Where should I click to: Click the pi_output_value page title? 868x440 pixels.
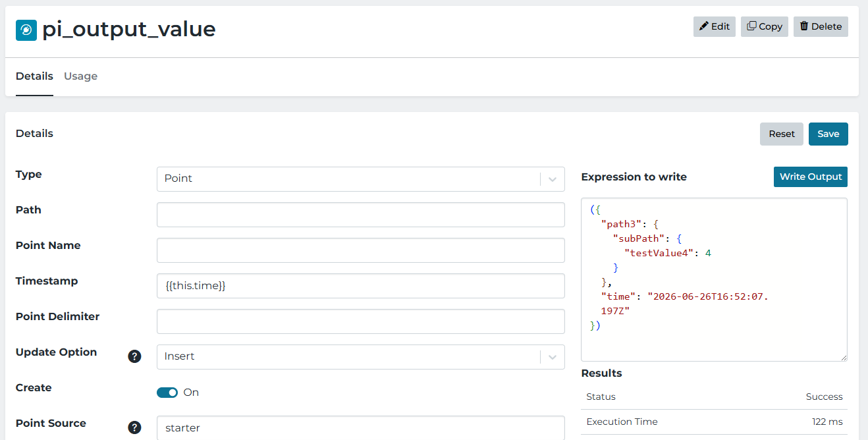[x=129, y=29]
